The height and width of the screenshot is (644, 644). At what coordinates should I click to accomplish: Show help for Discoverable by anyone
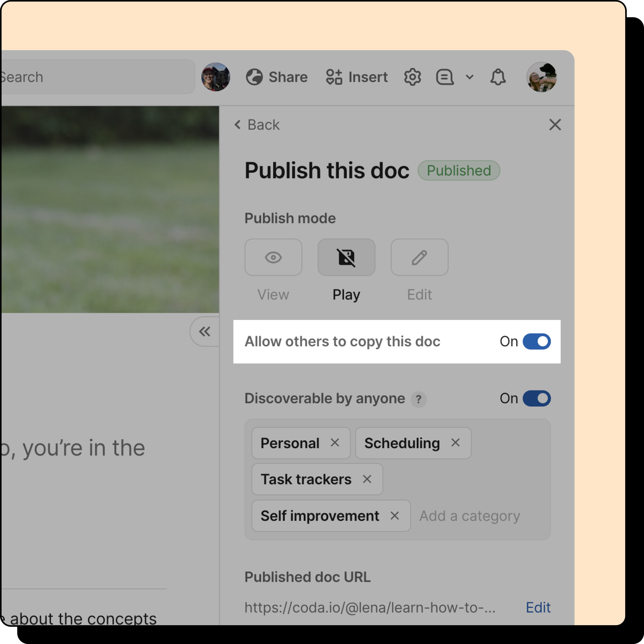point(419,399)
